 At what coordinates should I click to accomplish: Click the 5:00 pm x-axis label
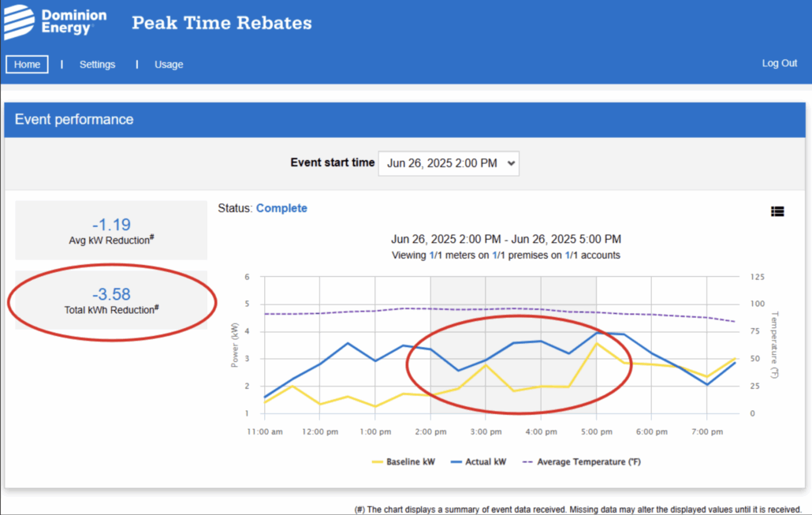pos(597,431)
